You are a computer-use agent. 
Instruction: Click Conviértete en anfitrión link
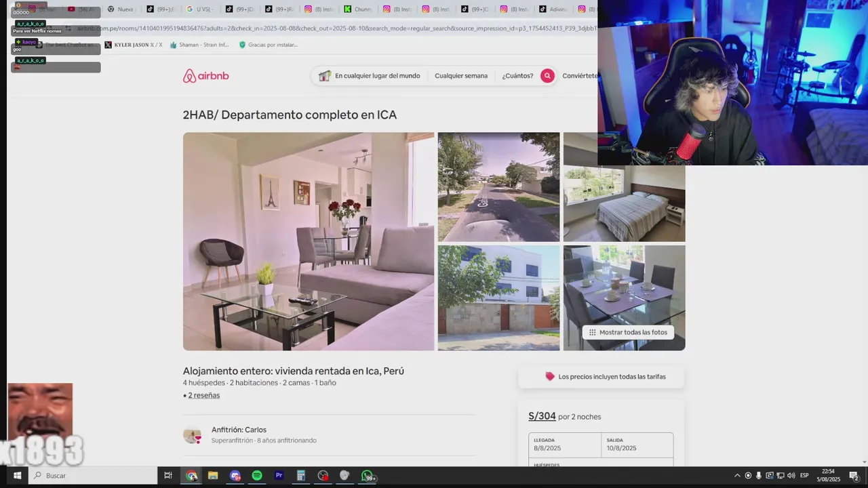pos(580,76)
